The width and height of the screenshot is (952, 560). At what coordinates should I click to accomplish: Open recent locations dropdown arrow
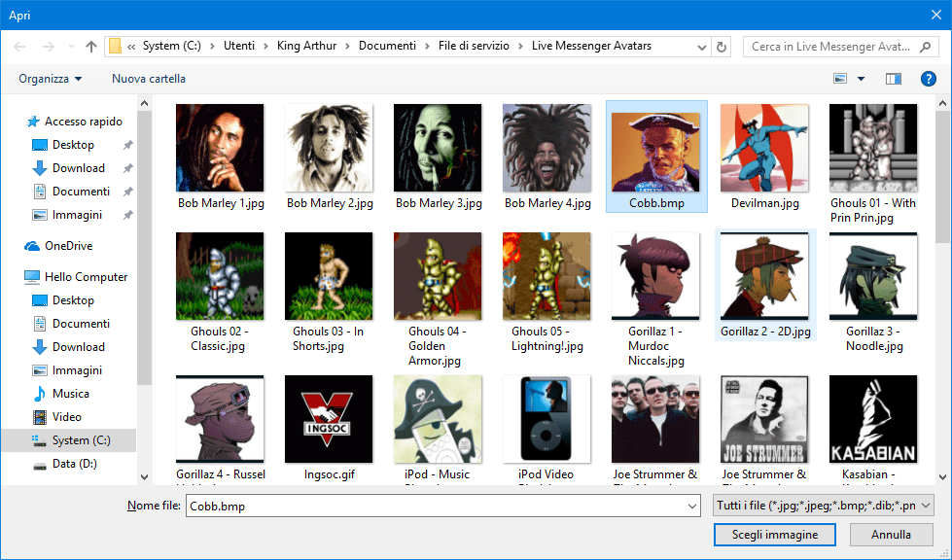click(x=71, y=47)
